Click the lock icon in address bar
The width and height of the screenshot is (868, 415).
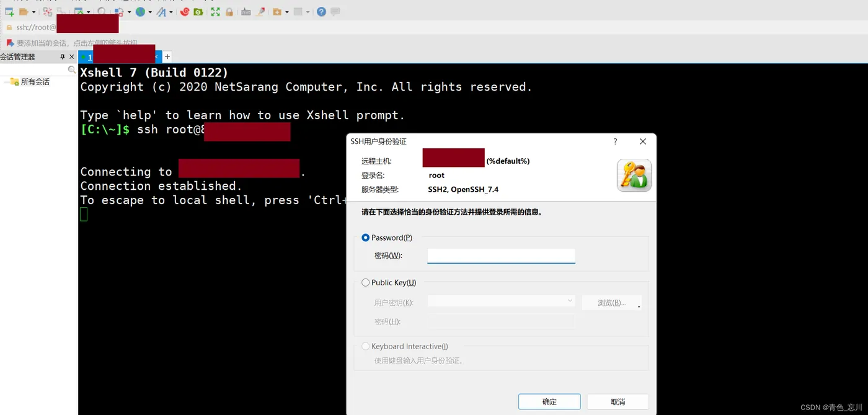click(9, 27)
